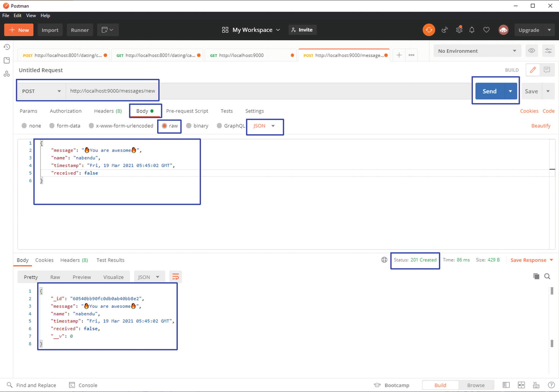Image resolution: width=559 pixels, height=392 pixels.
Task: Open the satellite capture requests icon
Action: [x=444, y=30]
